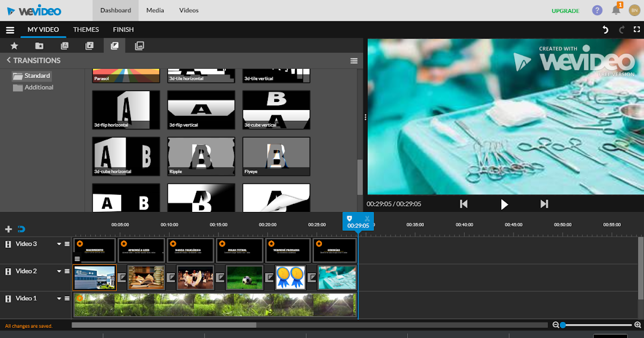Click the FINISH button
Screen dimensions: 644x338
pyautogui.click(x=123, y=30)
